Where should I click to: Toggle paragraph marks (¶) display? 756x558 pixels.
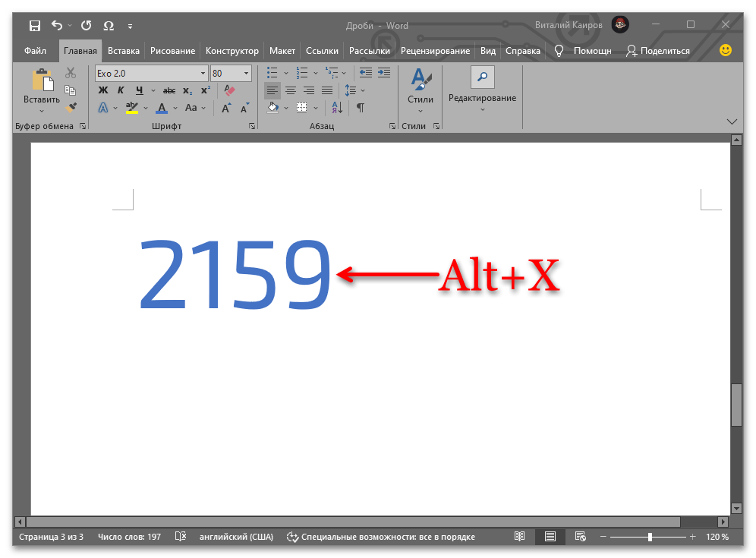(x=360, y=108)
